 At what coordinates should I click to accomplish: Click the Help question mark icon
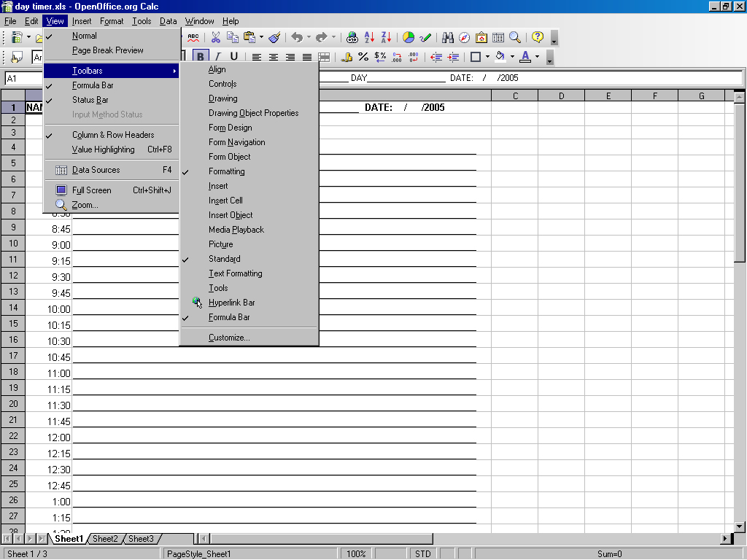pos(538,38)
